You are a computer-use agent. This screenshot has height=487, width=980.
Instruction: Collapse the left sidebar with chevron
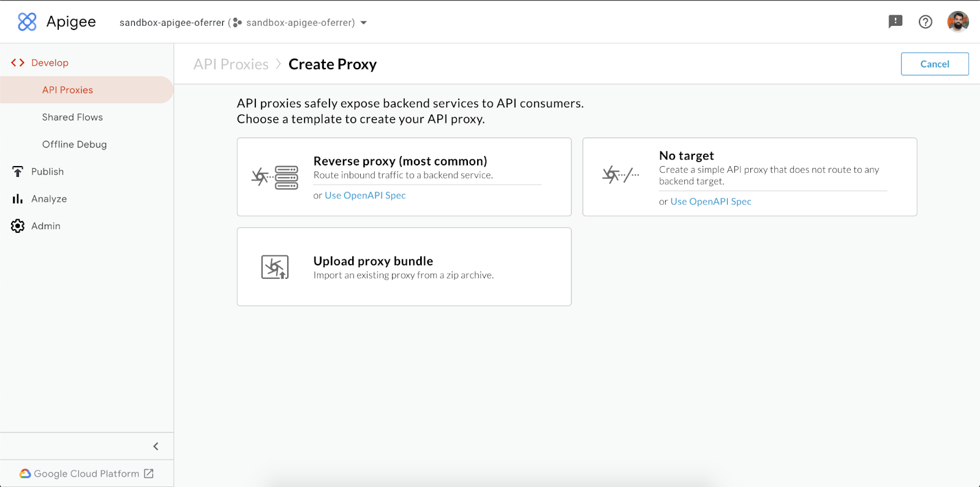point(156,447)
